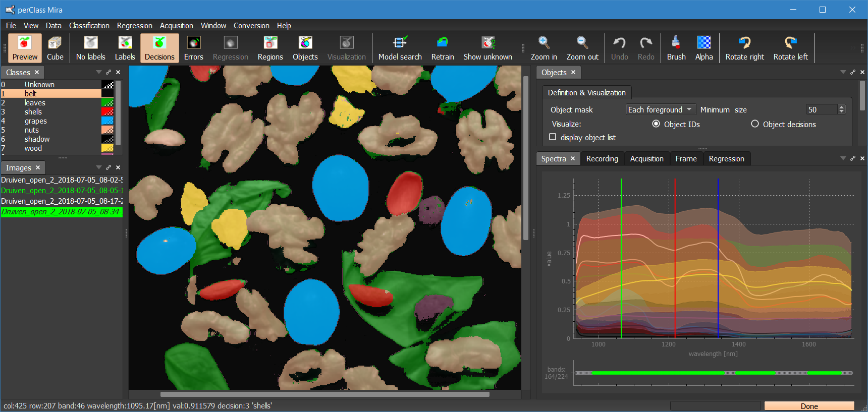Open the Alpha transparency tool
This screenshot has width=868, height=412.
tap(703, 48)
